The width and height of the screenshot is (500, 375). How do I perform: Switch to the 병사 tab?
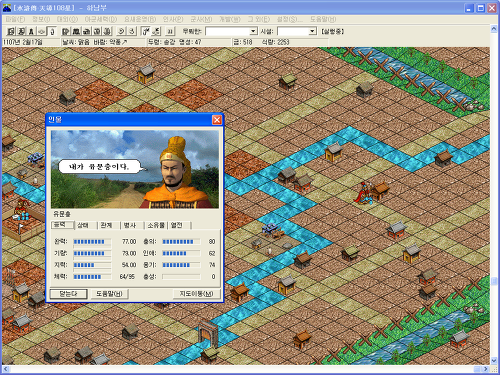coord(132,225)
